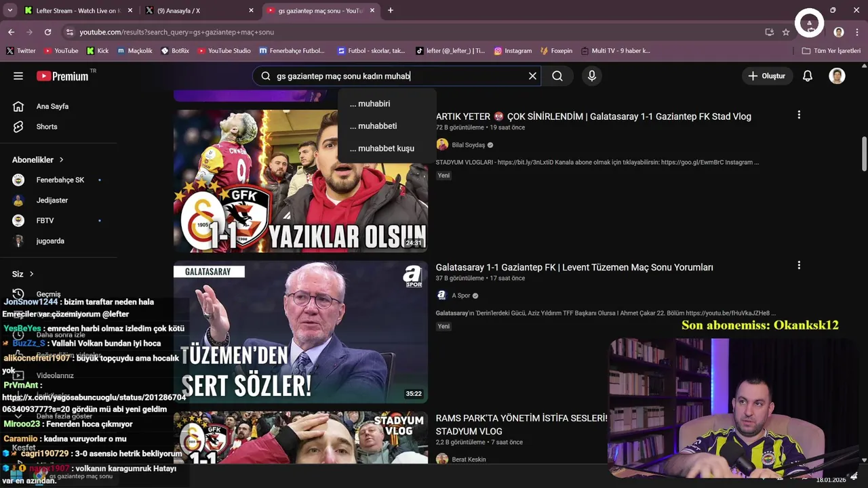The height and width of the screenshot is (488, 868).
Task: Click the browser address bar URL
Action: 176,32
